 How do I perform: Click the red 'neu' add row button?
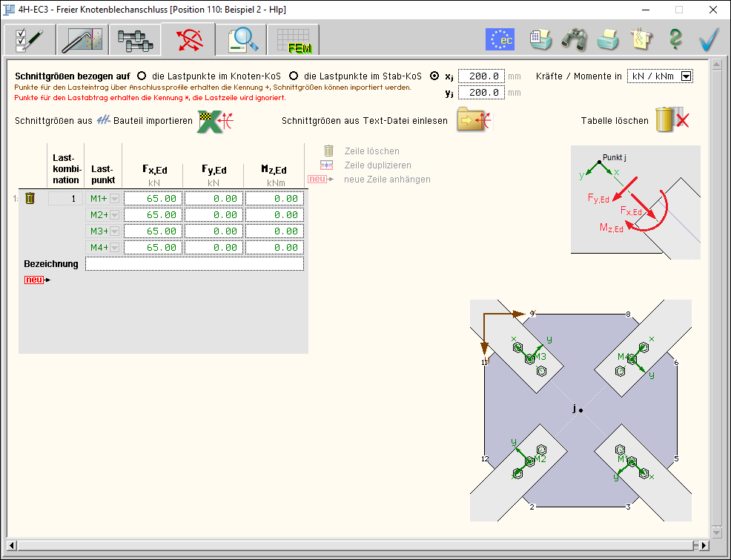(36, 280)
